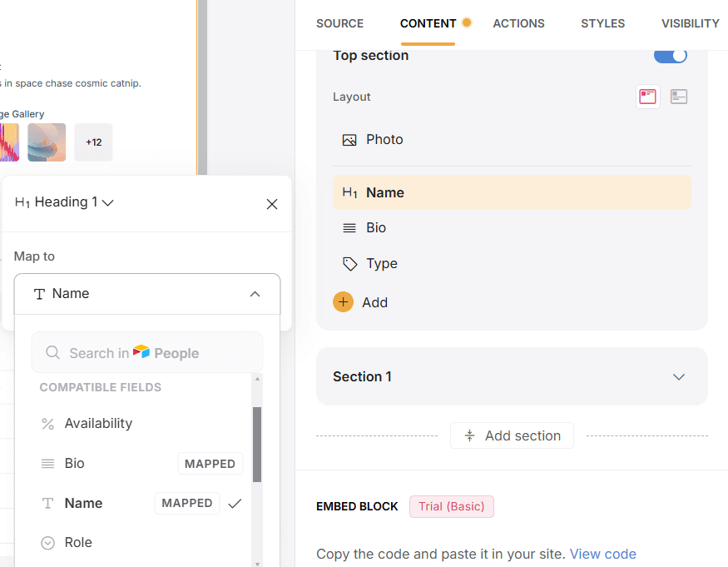Click the +12 image gallery thumbnail
The width and height of the screenshot is (728, 567).
point(93,142)
